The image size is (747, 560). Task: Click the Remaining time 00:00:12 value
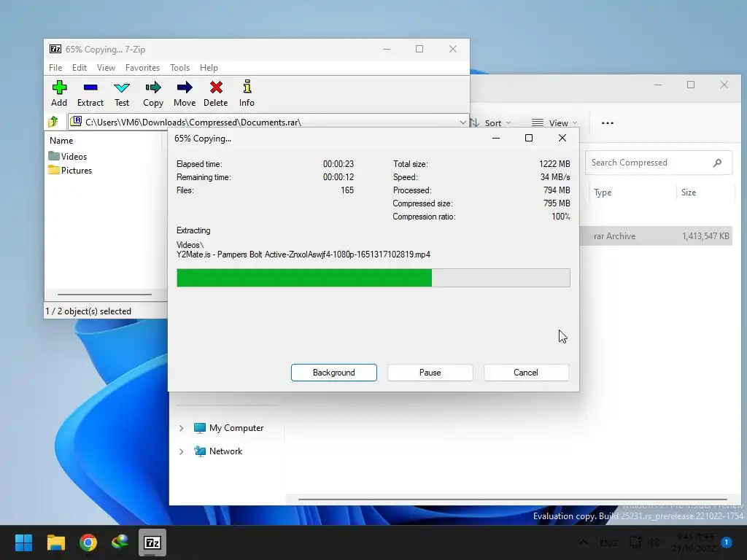338,177
